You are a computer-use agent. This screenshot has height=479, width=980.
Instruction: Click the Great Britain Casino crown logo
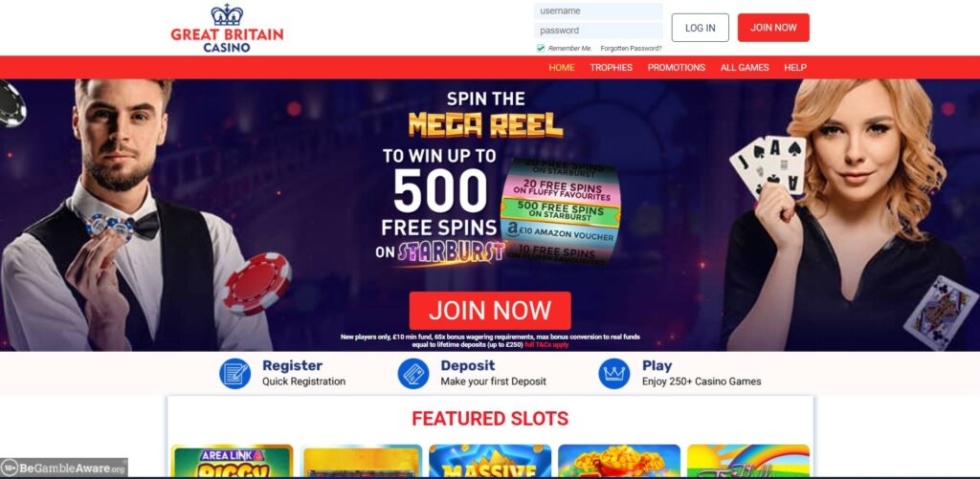point(227,28)
